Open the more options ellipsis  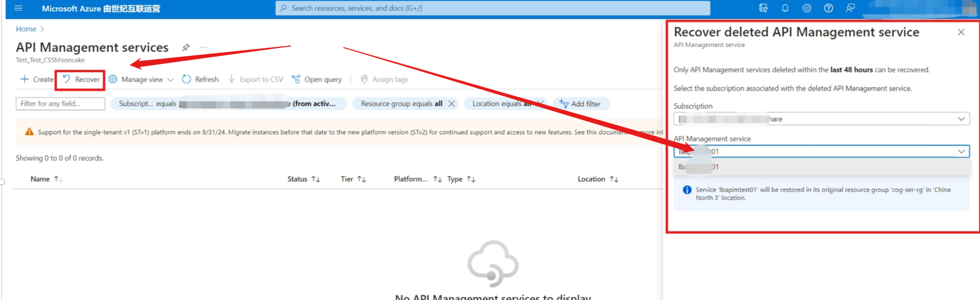204,47
